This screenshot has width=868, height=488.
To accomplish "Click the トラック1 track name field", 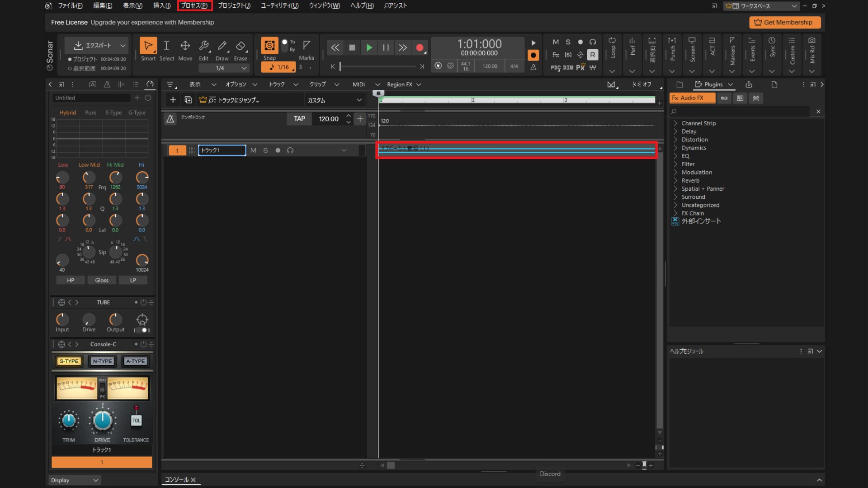I will point(222,150).
